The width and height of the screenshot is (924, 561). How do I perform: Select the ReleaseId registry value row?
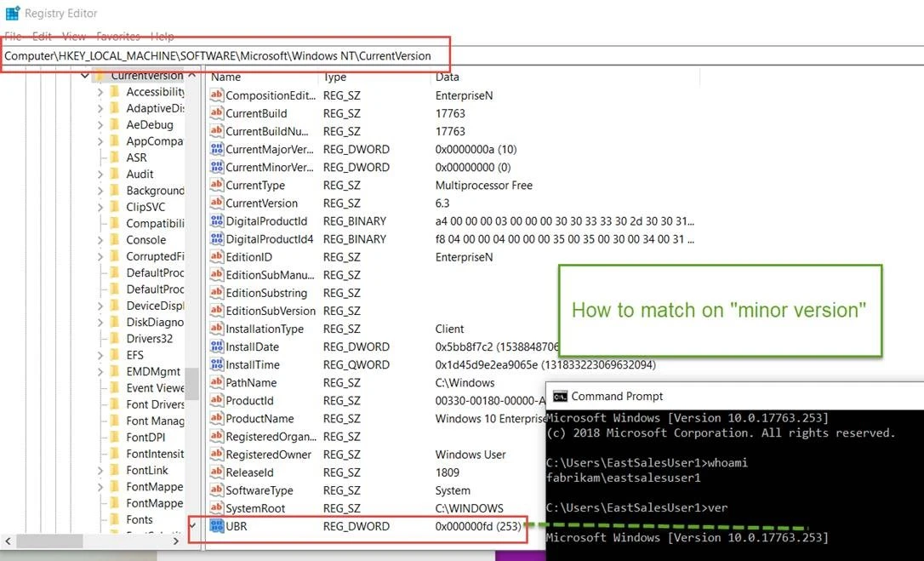click(249, 472)
